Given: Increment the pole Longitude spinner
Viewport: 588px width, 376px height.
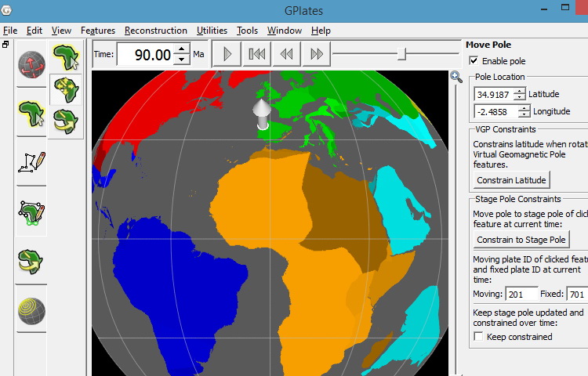Looking at the screenshot, I should pyautogui.click(x=524, y=108).
